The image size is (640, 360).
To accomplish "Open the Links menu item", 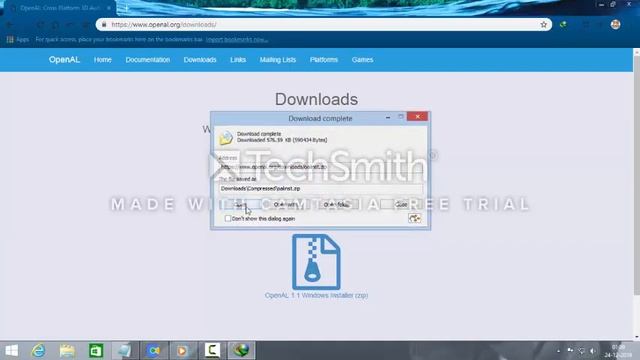I will [238, 60].
